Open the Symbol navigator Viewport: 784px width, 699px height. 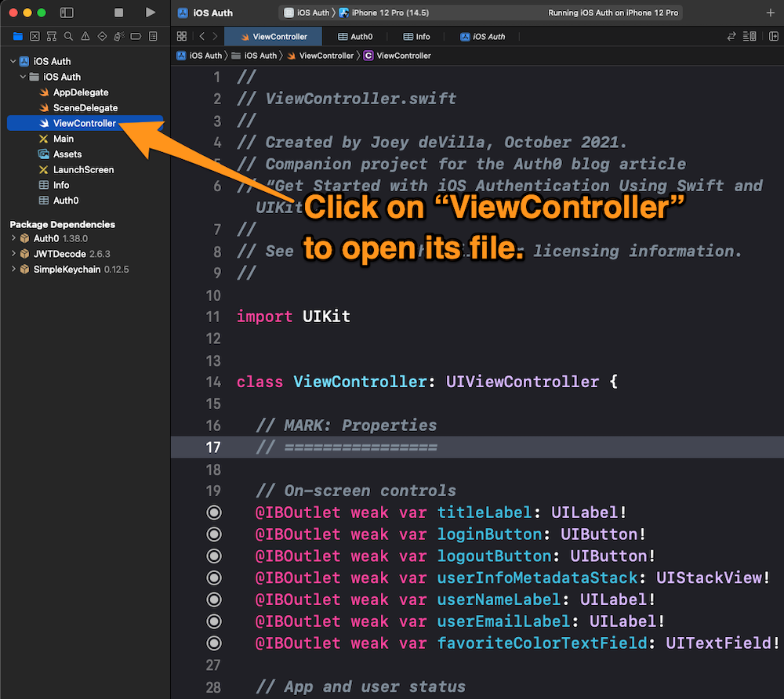[52, 36]
